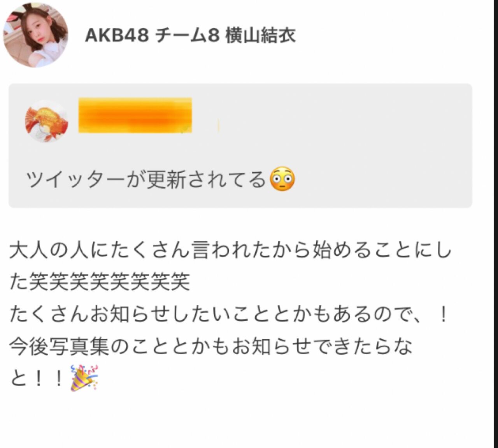Tap the AKB48 チーム8 横山結衣 name

(x=190, y=35)
